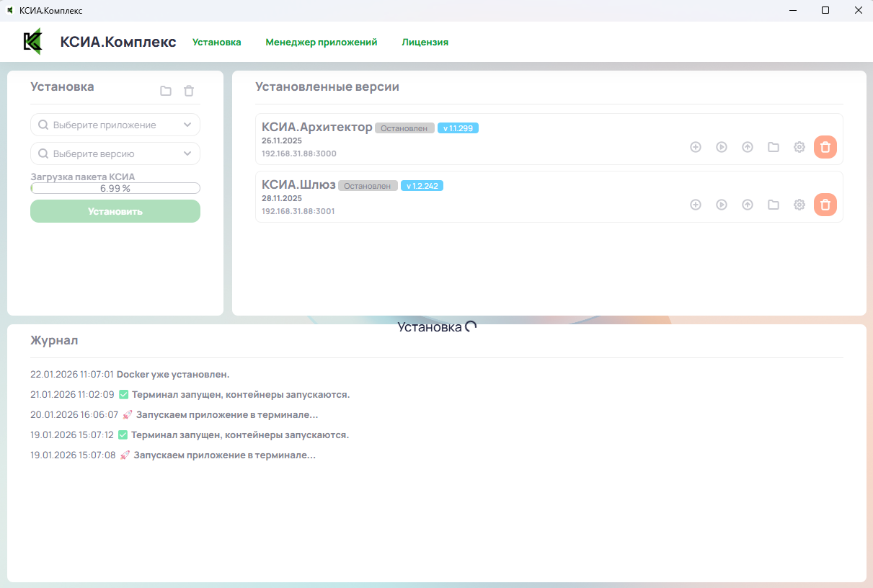Switch to Менеджер приложений

(321, 42)
